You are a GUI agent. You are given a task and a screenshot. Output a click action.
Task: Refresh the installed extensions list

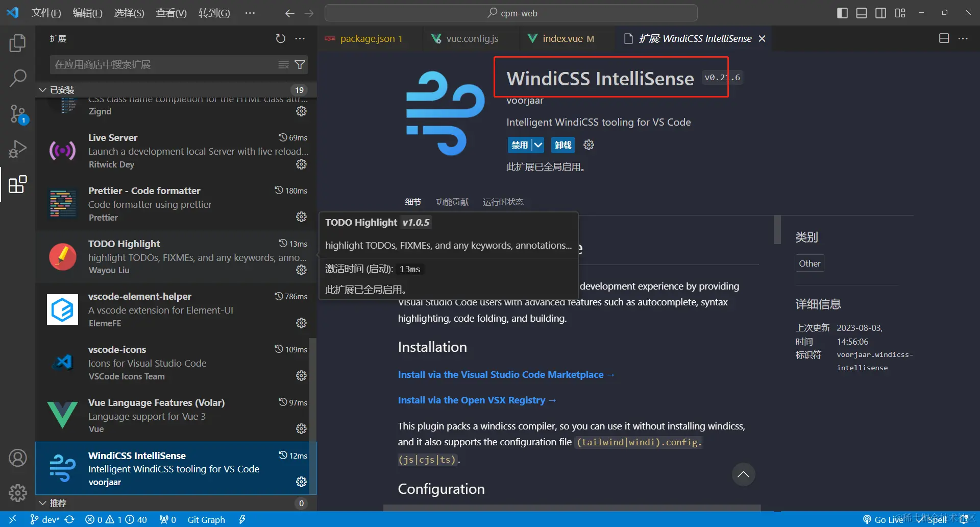(x=280, y=38)
